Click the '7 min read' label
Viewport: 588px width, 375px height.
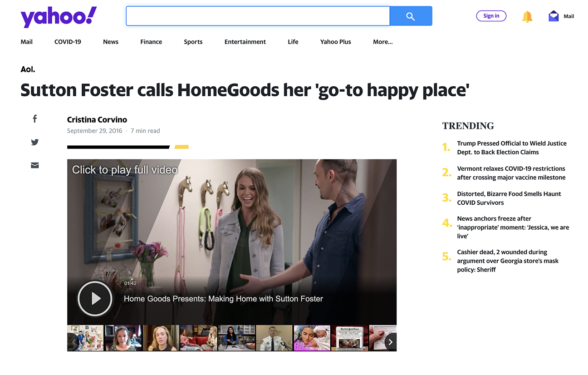point(145,131)
